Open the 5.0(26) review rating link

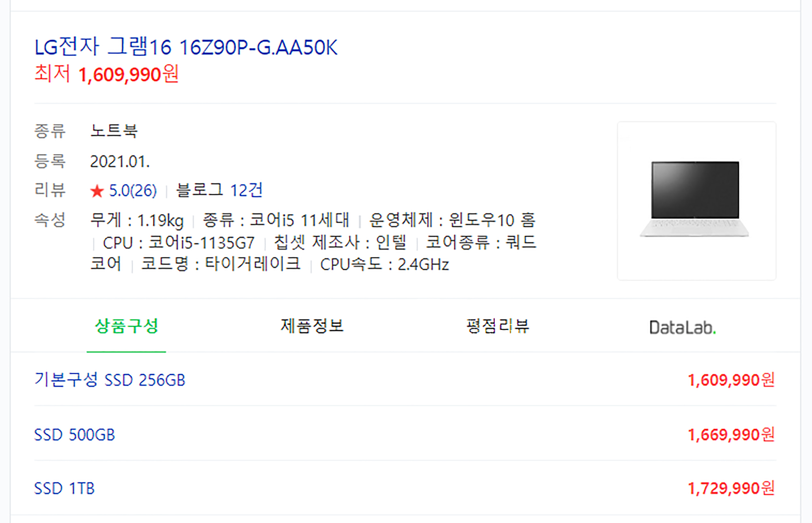click(133, 190)
